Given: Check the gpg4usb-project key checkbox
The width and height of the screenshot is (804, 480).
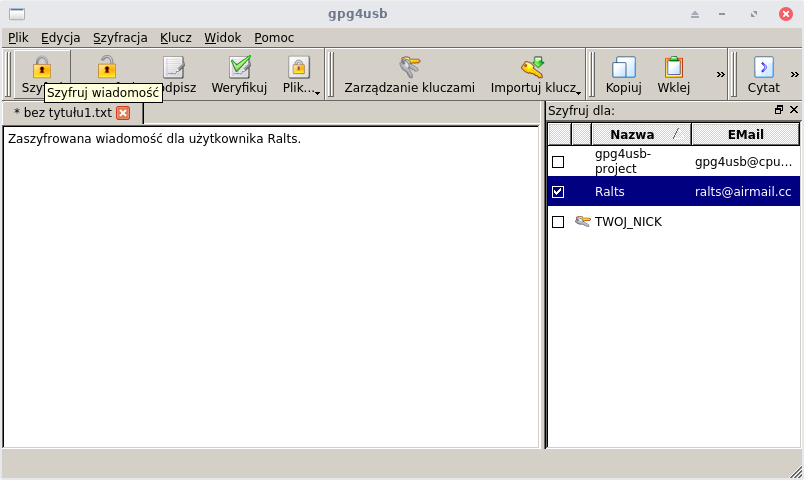Looking at the screenshot, I should (558, 162).
